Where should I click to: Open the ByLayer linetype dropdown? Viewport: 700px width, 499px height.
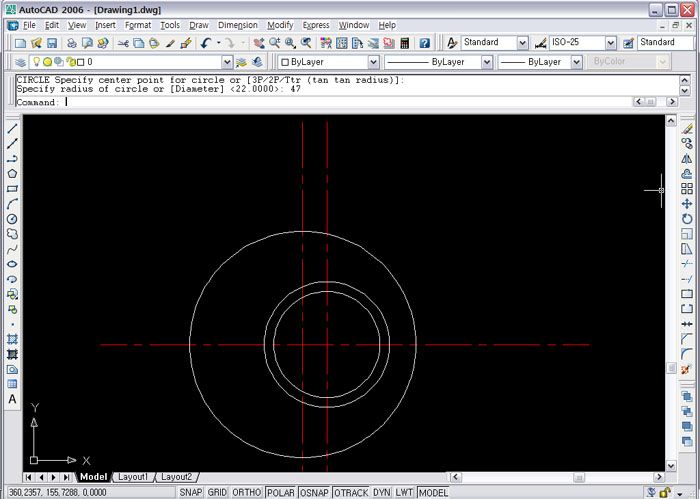[x=487, y=62]
